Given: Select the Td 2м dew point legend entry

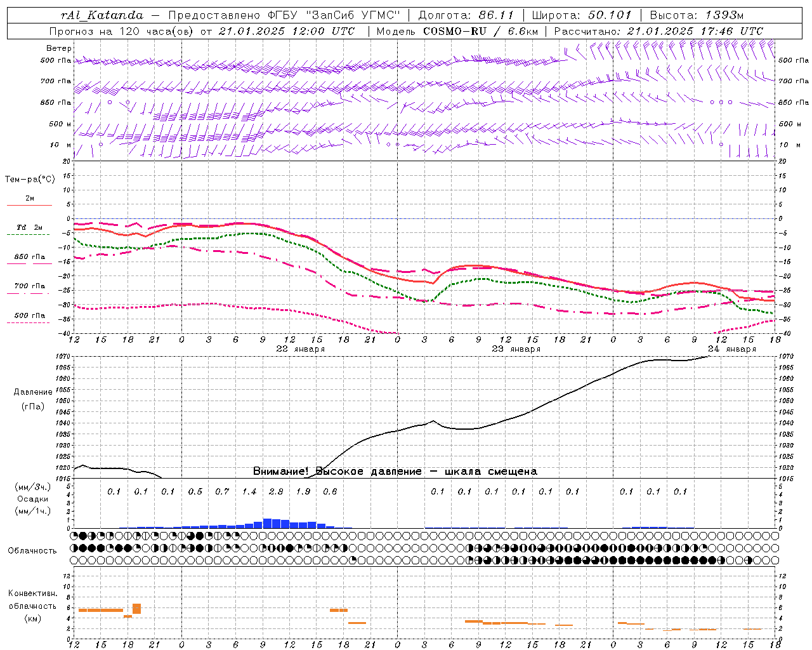Looking at the screenshot, I should pos(29,227).
